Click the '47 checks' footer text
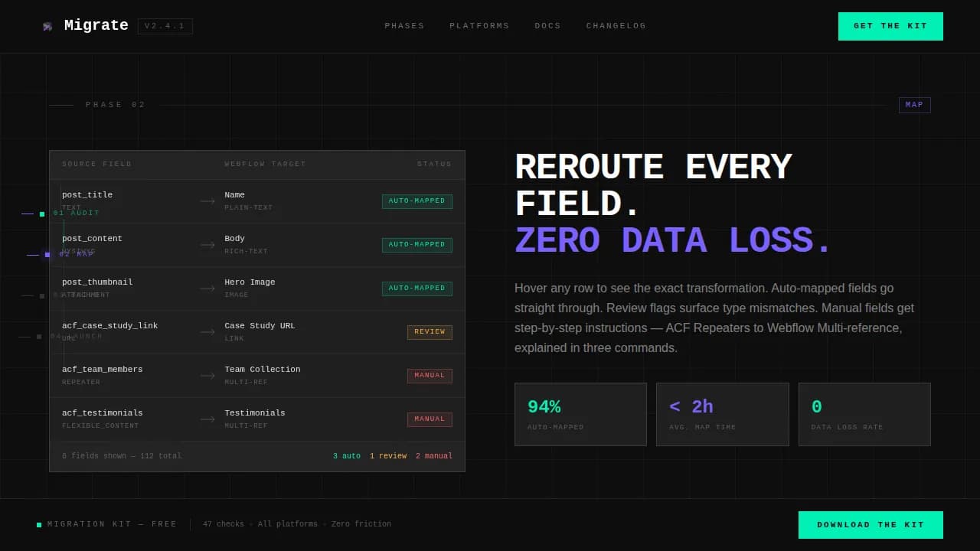 [x=224, y=525]
